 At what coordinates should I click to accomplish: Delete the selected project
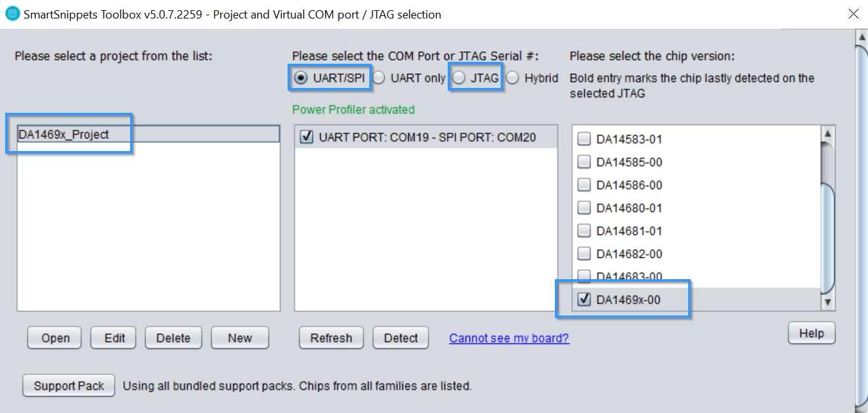click(173, 338)
